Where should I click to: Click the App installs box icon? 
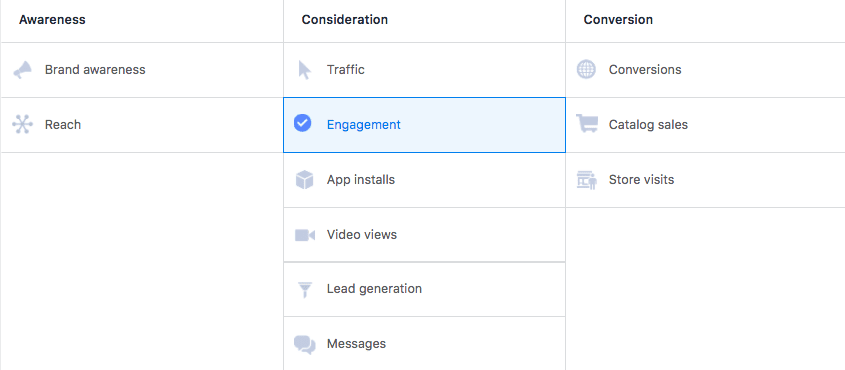click(304, 179)
